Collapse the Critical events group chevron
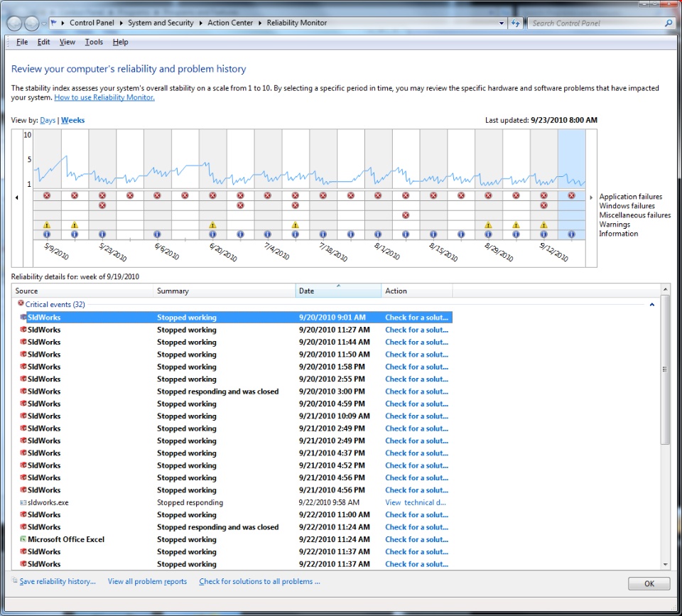This screenshot has height=616, width=682. pos(652,305)
